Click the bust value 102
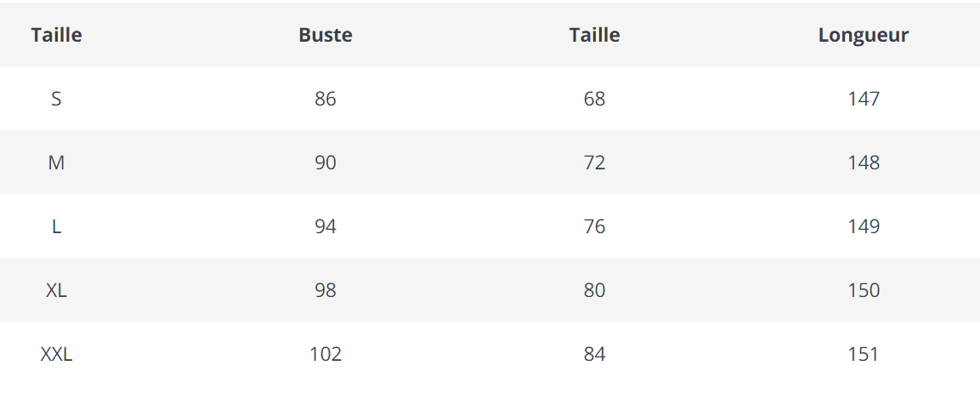 326,354
